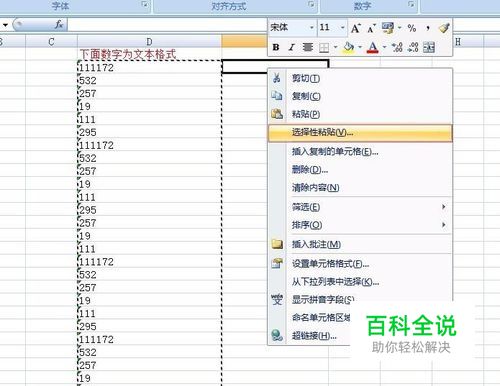Click the paste clipboard icon
The image size is (500, 386).
tap(277, 114)
